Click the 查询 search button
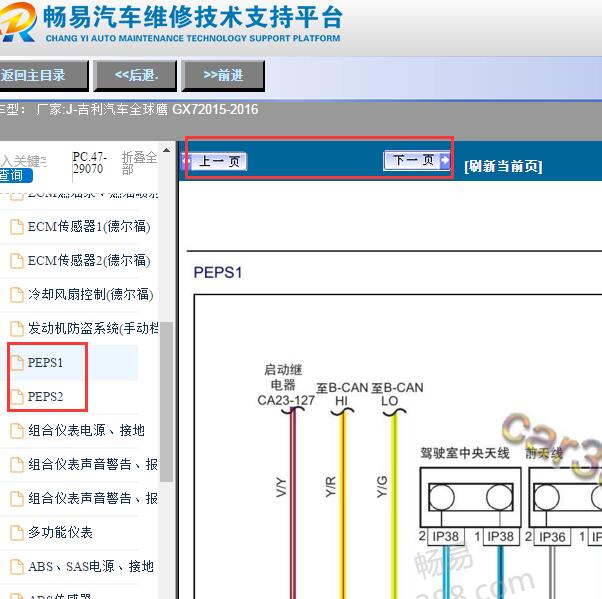Image resolution: width=602 pixels, height=599 pixels. pos(15,175)
